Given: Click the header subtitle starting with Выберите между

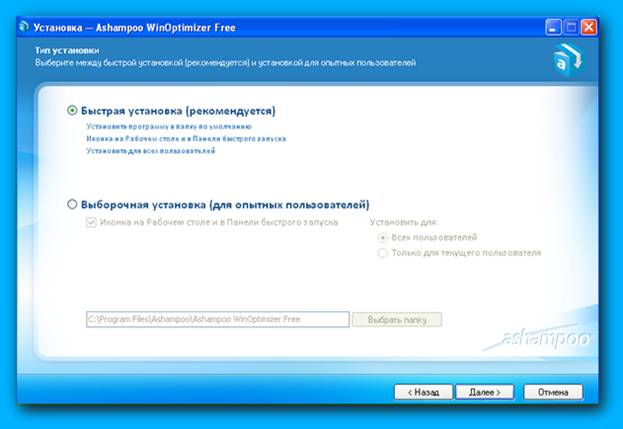Looking at the screenshot, I should pos(225,63).
